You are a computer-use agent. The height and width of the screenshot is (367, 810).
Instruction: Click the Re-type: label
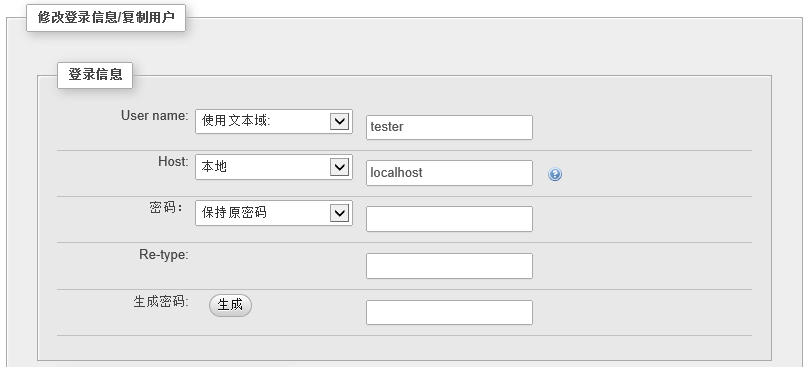tap(164, 255)
